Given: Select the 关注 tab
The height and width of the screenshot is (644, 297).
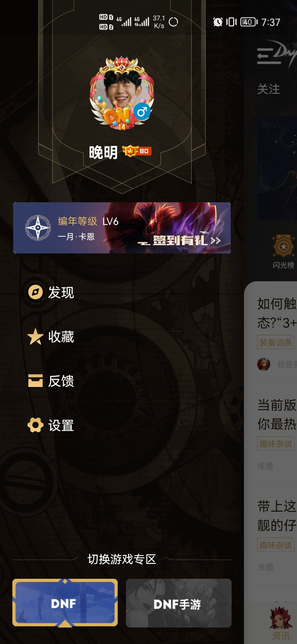Looking at the screenshot, I should click(x=268, y=89).
